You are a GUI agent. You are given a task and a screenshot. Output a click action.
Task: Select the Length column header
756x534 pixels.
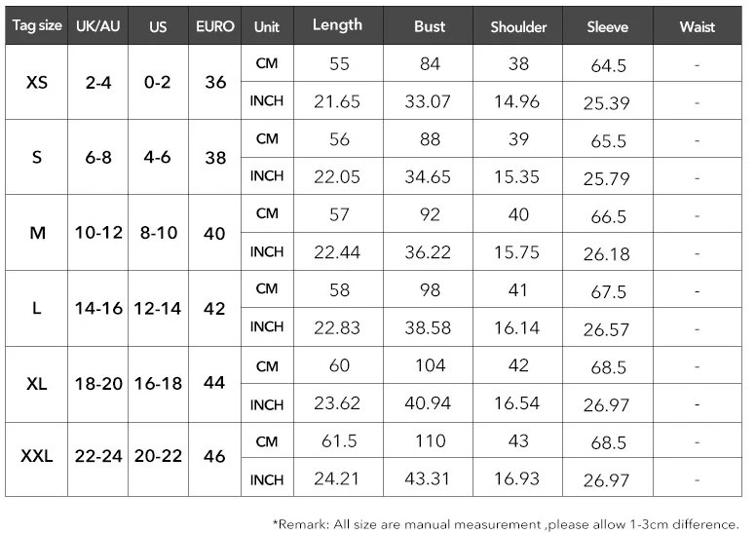[337, 25]
